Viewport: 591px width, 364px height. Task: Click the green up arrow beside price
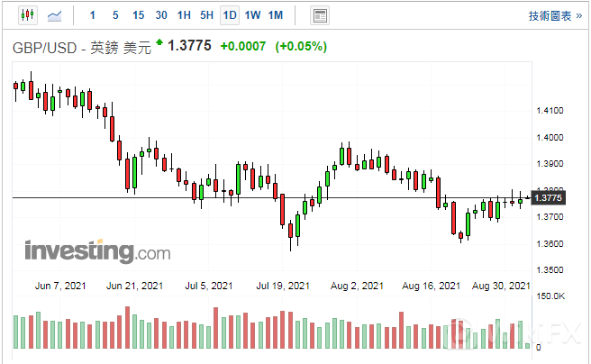[x=159, y=42]
